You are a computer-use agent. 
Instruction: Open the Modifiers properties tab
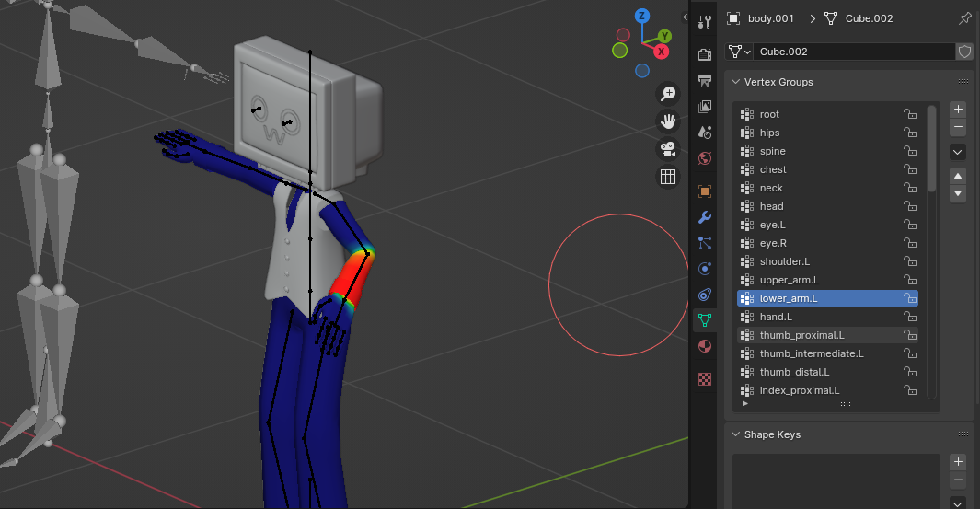(x=704, y=217)
